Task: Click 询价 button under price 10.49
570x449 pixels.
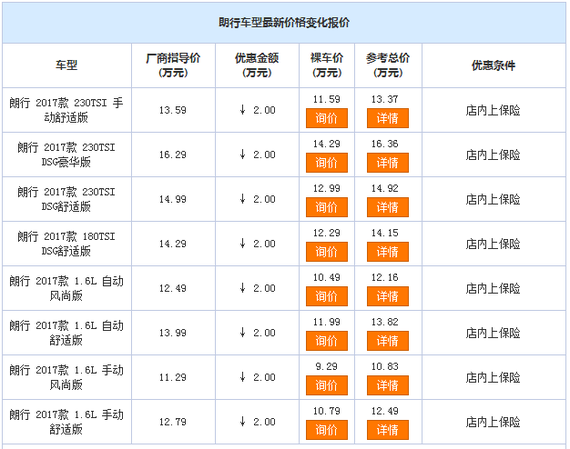Action: coord(326,296)
